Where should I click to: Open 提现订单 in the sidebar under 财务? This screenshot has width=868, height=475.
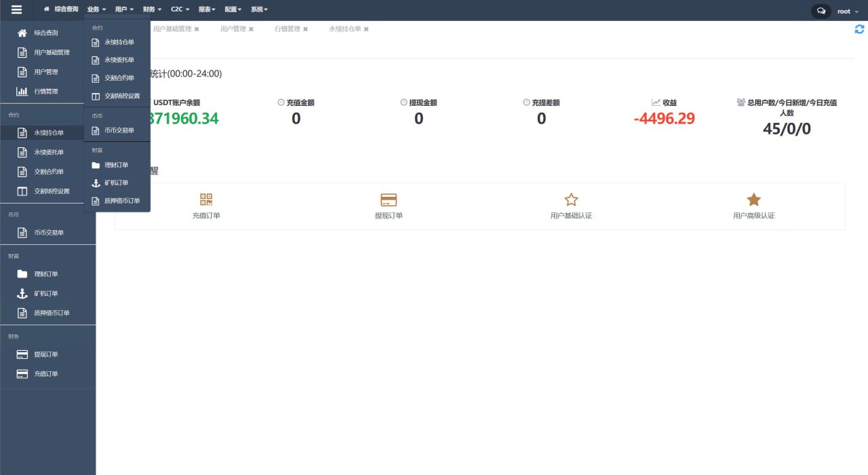coord(46,354)
